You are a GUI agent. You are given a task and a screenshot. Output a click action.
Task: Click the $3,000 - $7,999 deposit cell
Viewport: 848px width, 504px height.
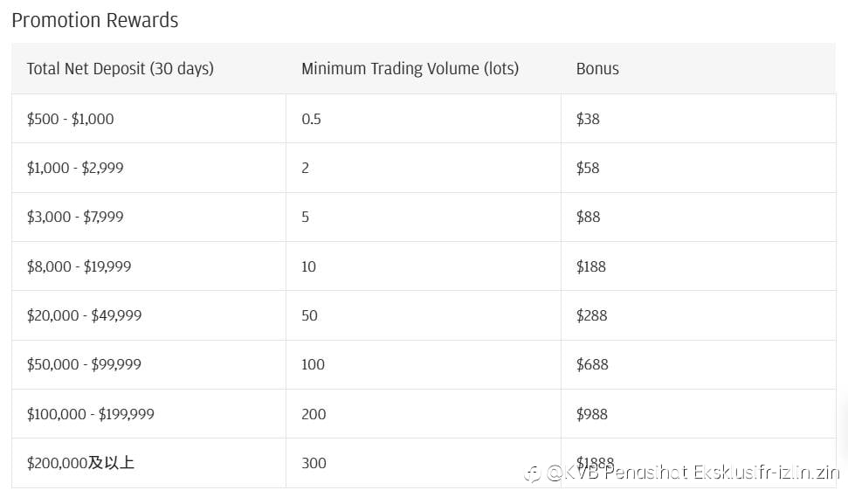click(148, 217)
